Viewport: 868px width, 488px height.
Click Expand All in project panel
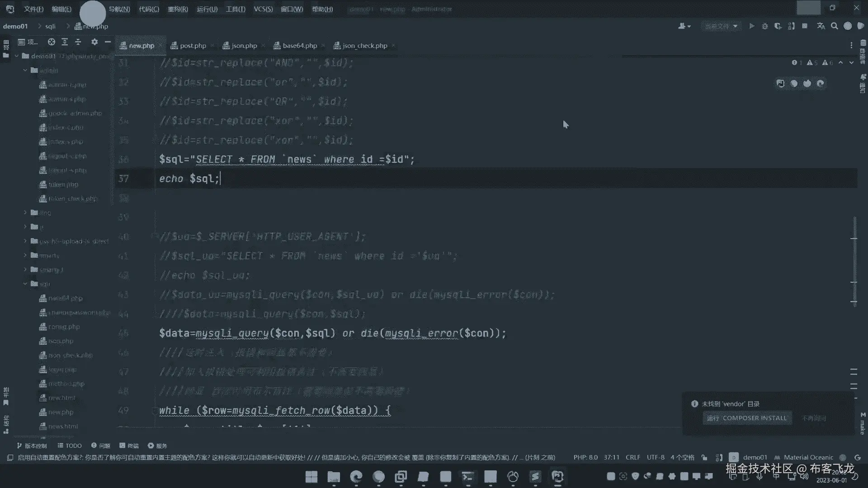click(65, 42)
